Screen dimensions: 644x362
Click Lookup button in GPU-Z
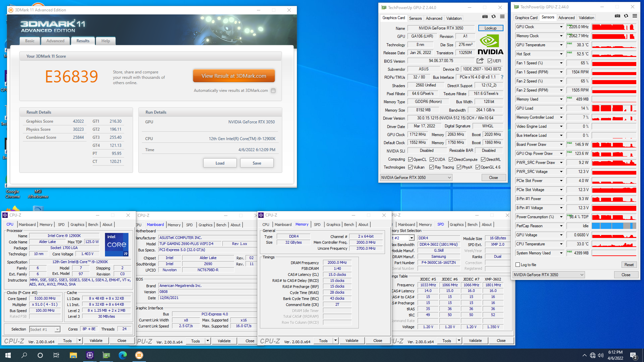tap(490, 28)
